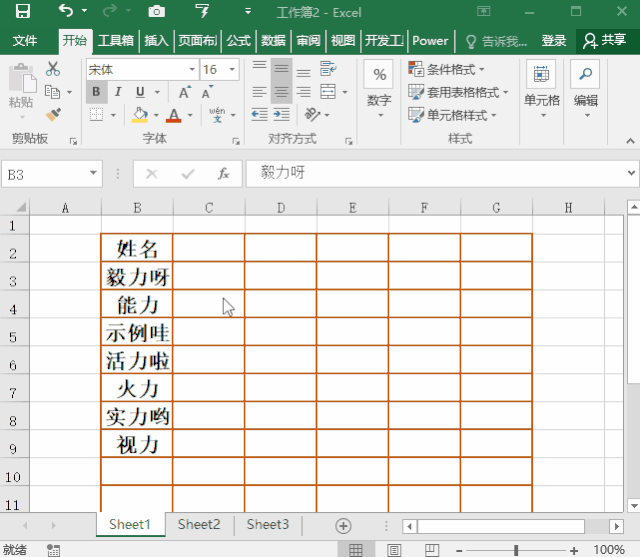Increase the cell indent
640x557 pixels.
pyautogui.click(x=281, y=115)
